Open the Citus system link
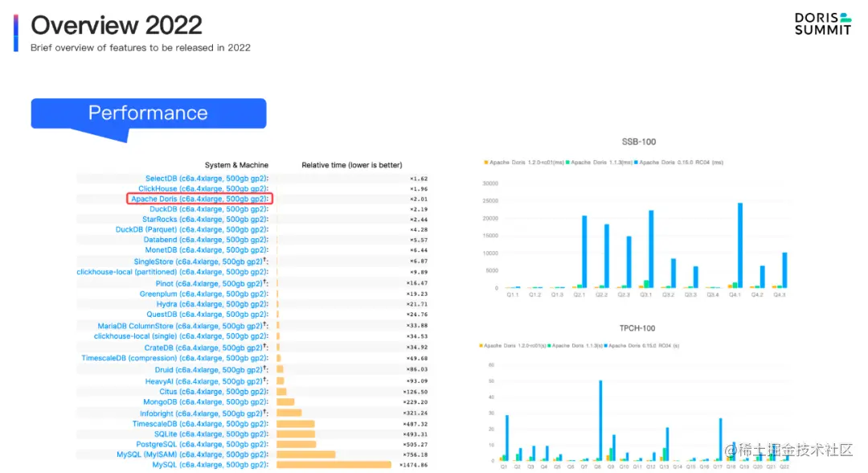 point(214,392)
